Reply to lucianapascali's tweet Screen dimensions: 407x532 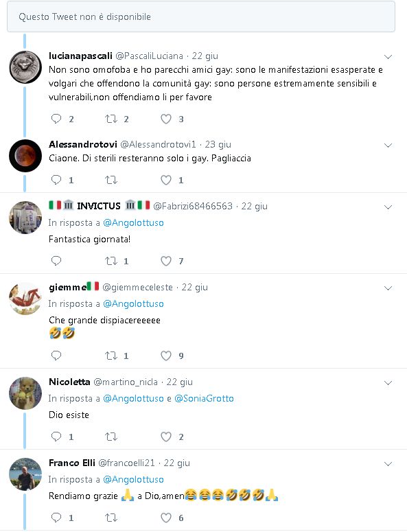coord(56,119)
